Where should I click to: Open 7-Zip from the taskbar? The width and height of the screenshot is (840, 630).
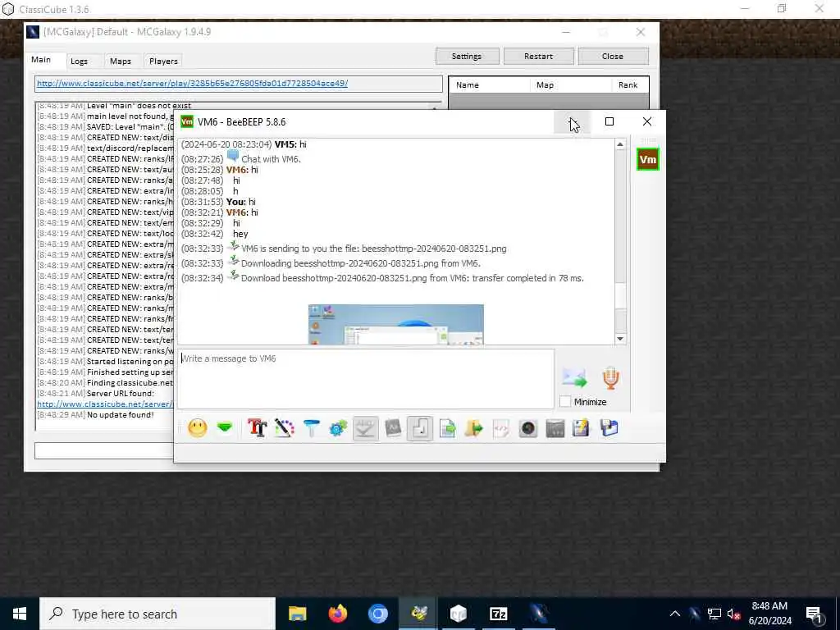(x=498, y=614)
